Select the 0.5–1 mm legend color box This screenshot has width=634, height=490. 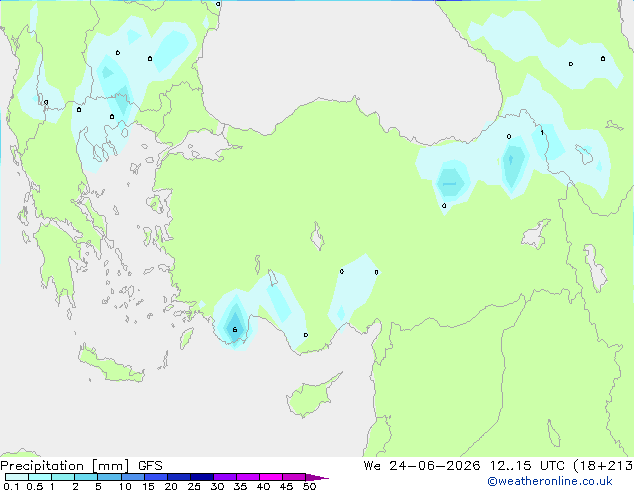coord(40,477)
